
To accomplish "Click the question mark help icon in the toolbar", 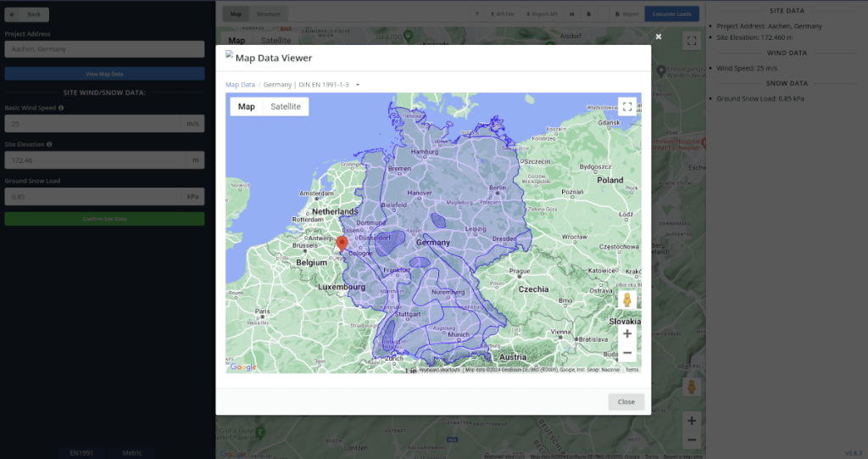I will [x=476, y=14].
